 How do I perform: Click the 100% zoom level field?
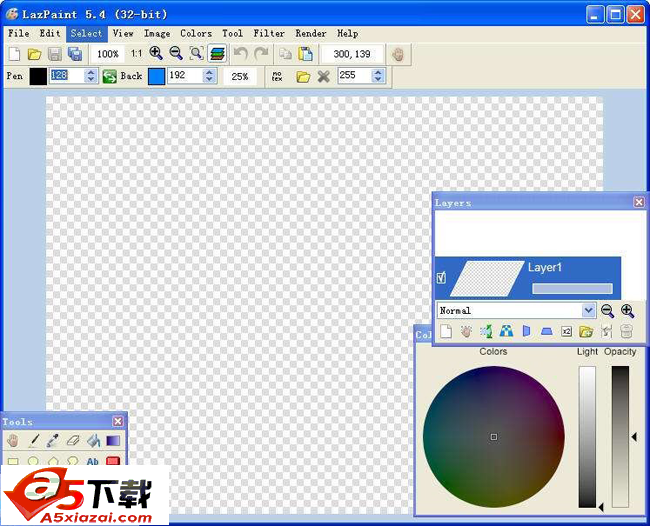(108, 54)
